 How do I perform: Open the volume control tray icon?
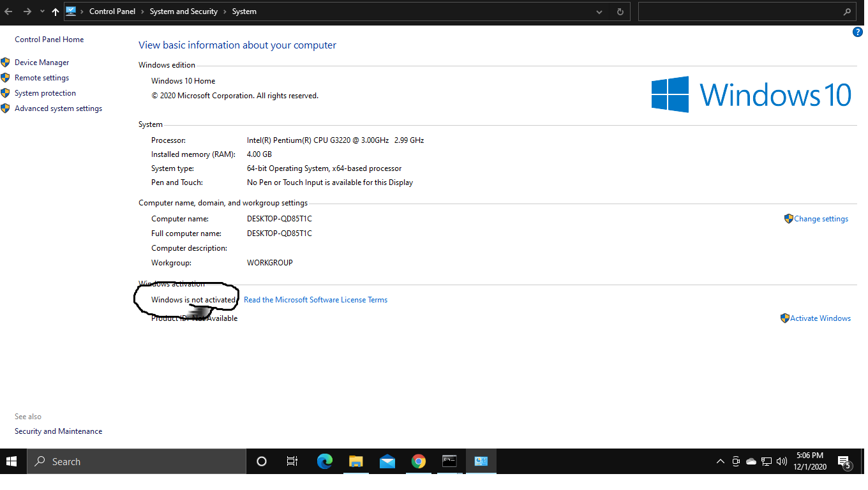pyautogui.click(x=782, y=461)
